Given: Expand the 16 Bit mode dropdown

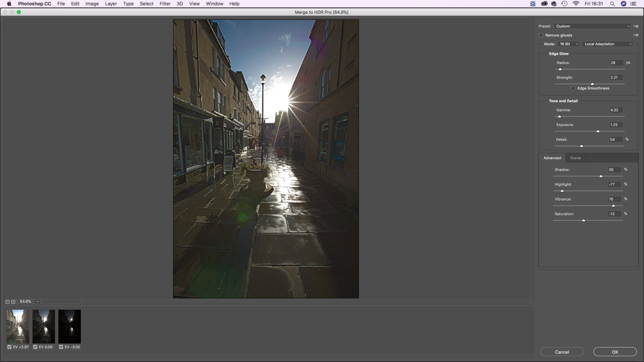Looking at the screenshot, I should click(569, 44).
